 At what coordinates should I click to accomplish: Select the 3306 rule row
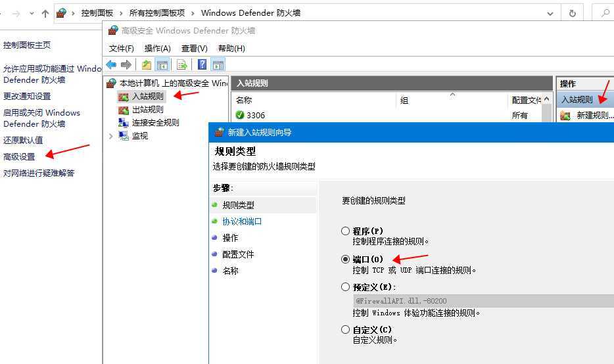[387, 115]
